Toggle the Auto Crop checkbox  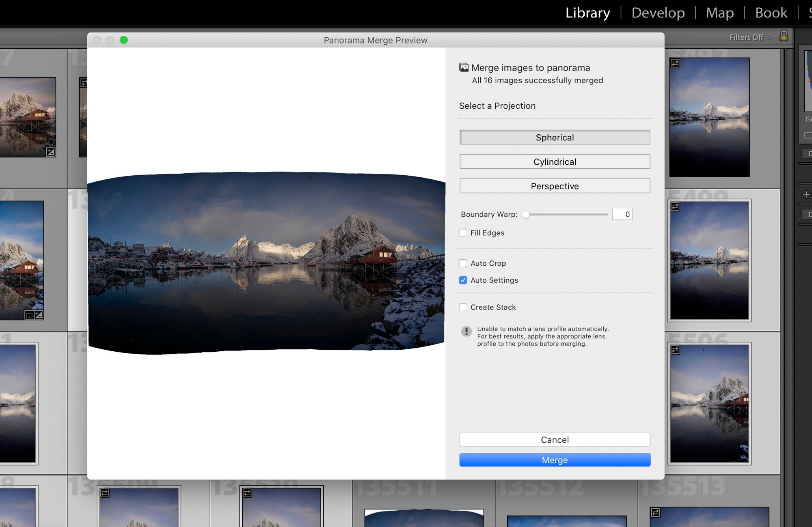(463, 262)
